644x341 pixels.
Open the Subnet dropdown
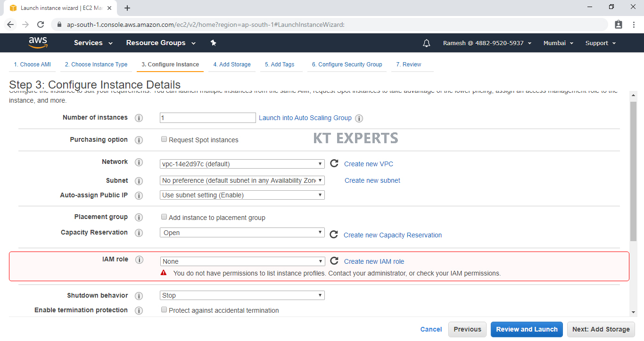click(242, 180)
